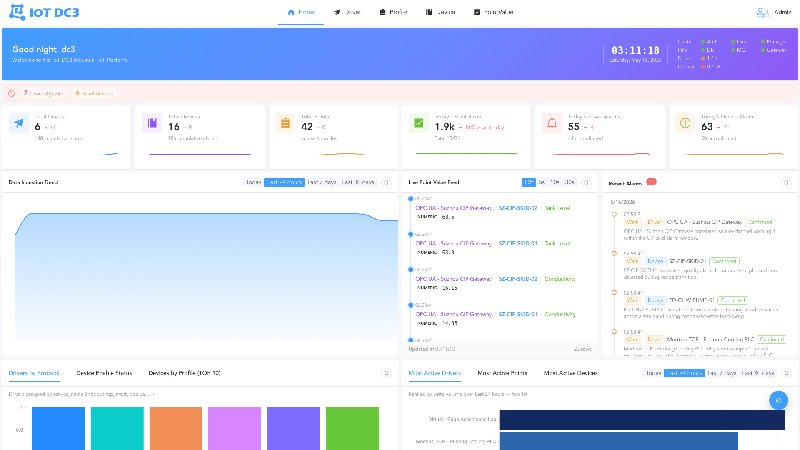Image resolution: width=800 pixels, height=450 pixels.
Task: Switch to Device Online Status tab
Action: pos(104,373)
